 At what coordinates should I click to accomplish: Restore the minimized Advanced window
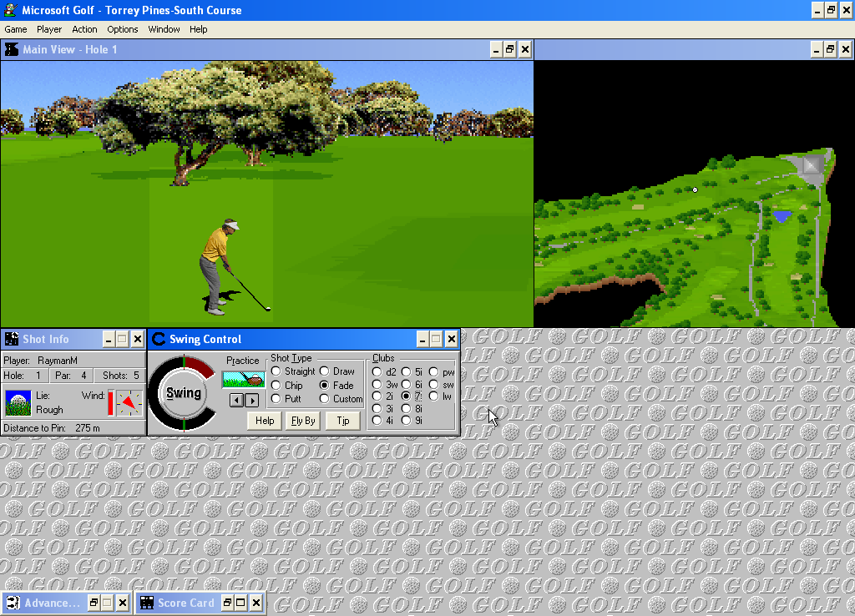[x=94, y=603]
